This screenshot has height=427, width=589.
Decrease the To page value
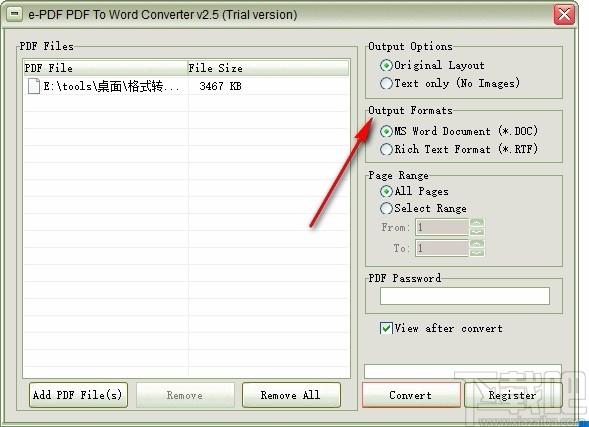pos(477,252)
